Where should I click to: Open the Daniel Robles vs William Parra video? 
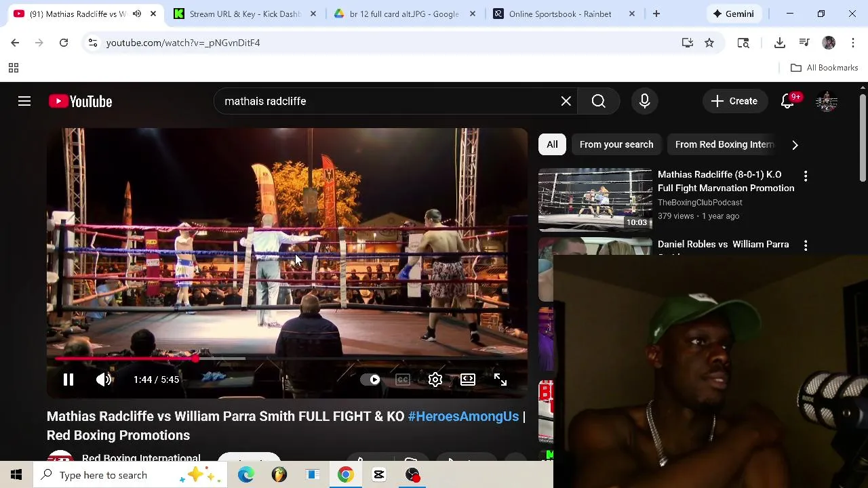point(723,244)
